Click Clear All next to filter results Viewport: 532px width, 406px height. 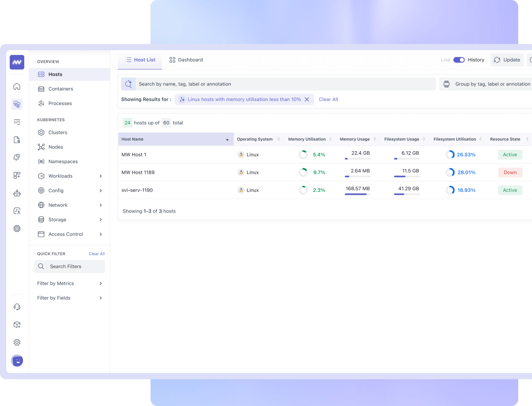(328, 99)
